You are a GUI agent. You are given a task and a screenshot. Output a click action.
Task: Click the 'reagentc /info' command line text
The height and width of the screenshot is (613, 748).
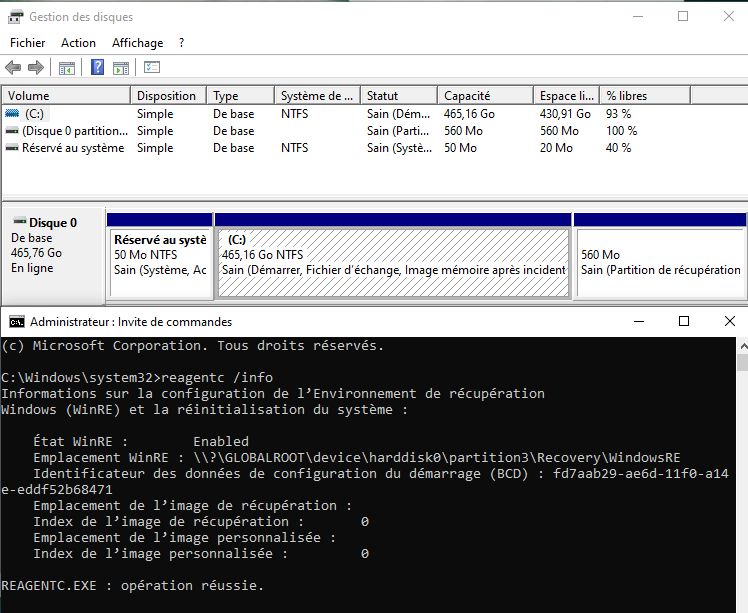point(217,377)
